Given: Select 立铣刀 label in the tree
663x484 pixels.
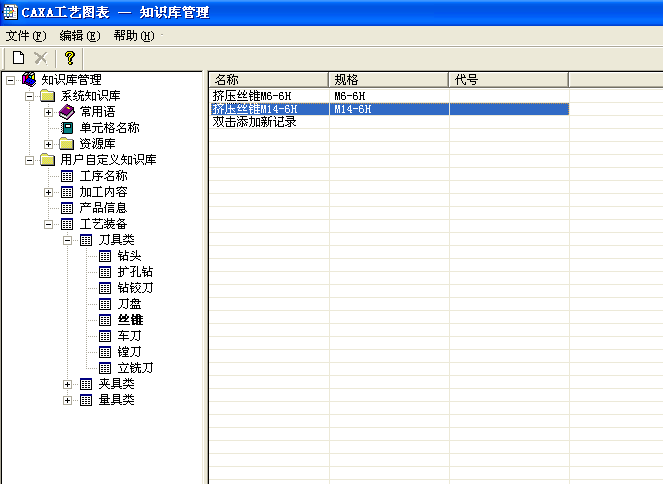Looking at the screenshot, I should pos(135,368).
